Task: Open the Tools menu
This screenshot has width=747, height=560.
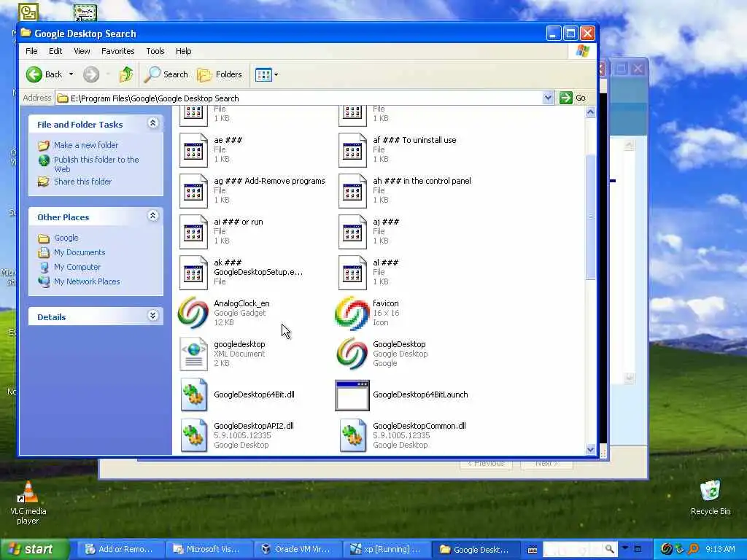Action: pos(155,51)
